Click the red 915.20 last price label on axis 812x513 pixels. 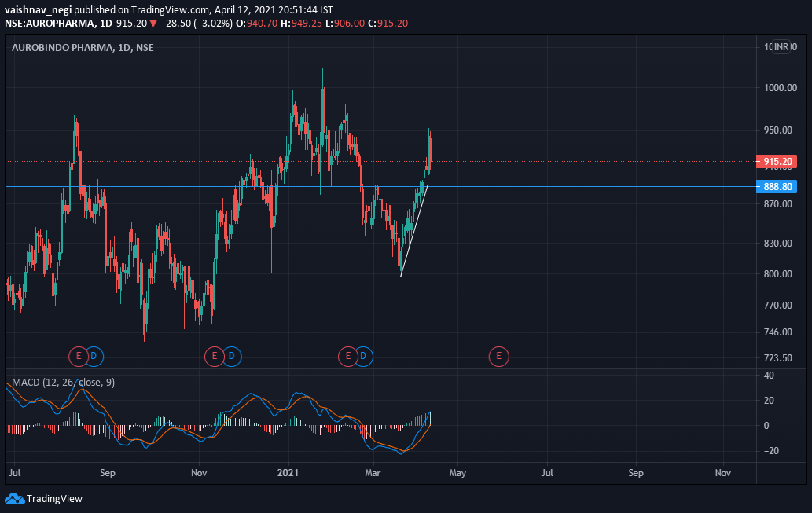coord(777,162)
